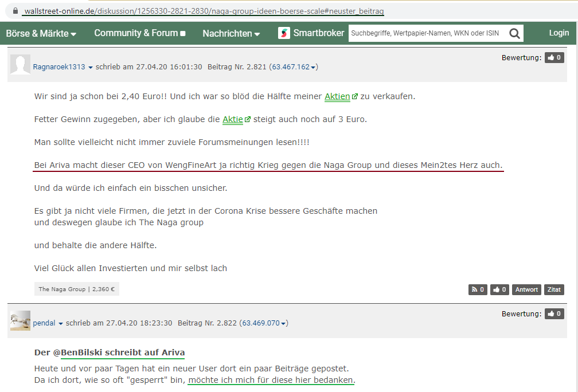The image size is (578, 392).
Task: Click the thumbs-up rating on post 2.822
Action: [554, 313]
